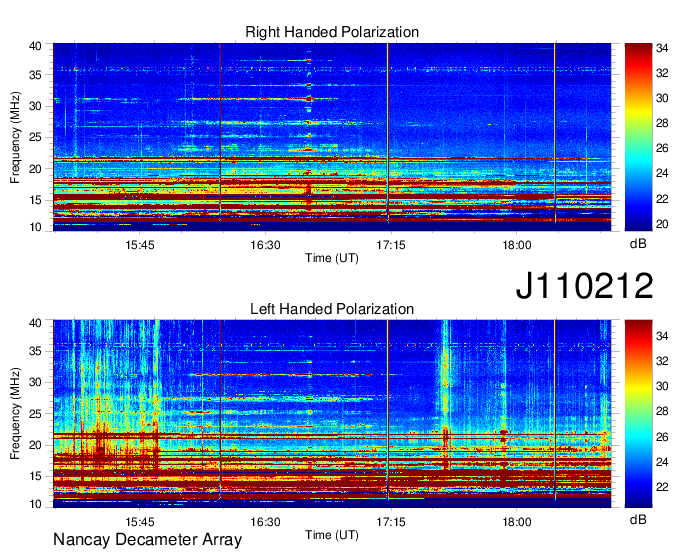680x552 pixels.
Task: Click the 32 value on top colorbar
Action: pos(662,73)
